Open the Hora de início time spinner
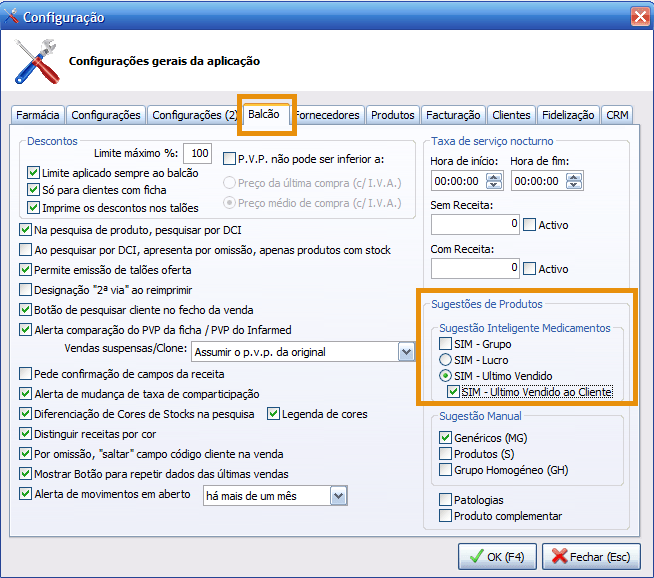The height and width of the screenshot is (578, 654). click(493, 181)
